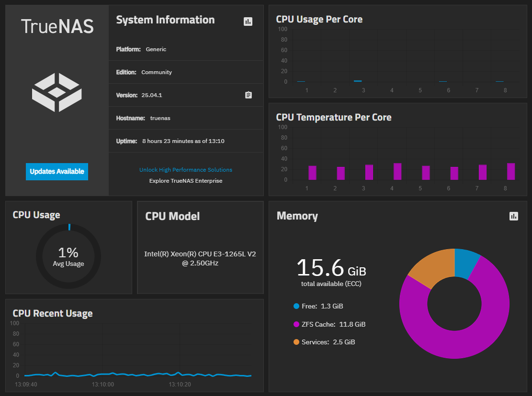Click the 15.6 GiB total memory value
This screenshot has height=396, width=532.
pos(331,268)
